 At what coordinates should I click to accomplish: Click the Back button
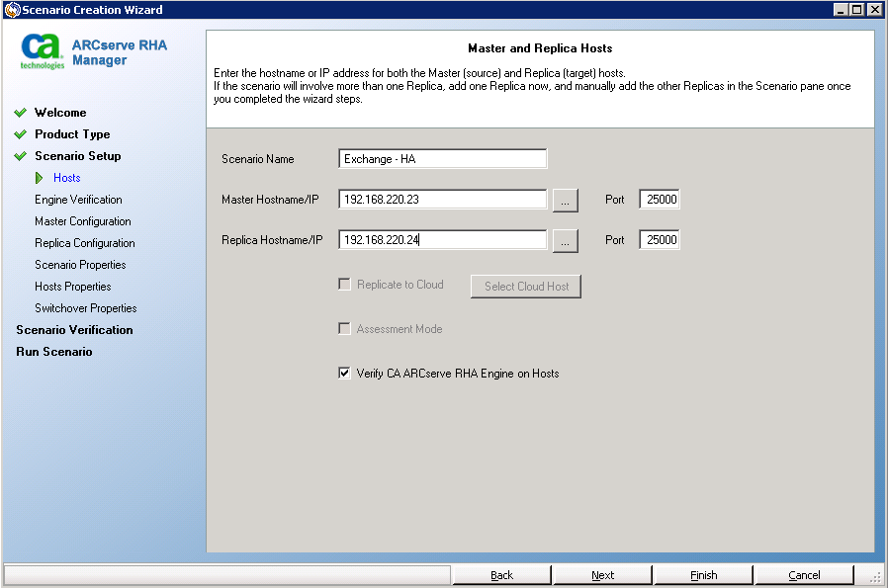coord(502,575)
